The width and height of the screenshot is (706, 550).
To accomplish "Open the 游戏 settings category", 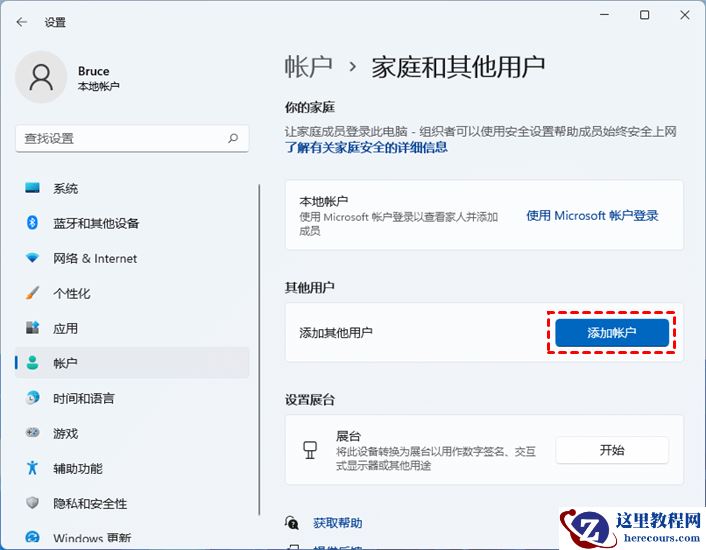I will [132, 433].
